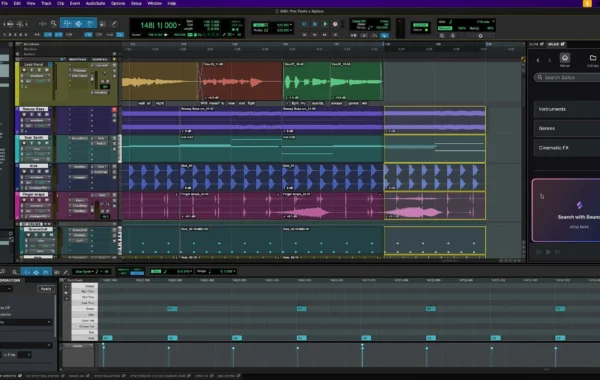This screenshot has width=600, height=380.
Task: Select the Selector tool
Action: (x=78, y=24)
